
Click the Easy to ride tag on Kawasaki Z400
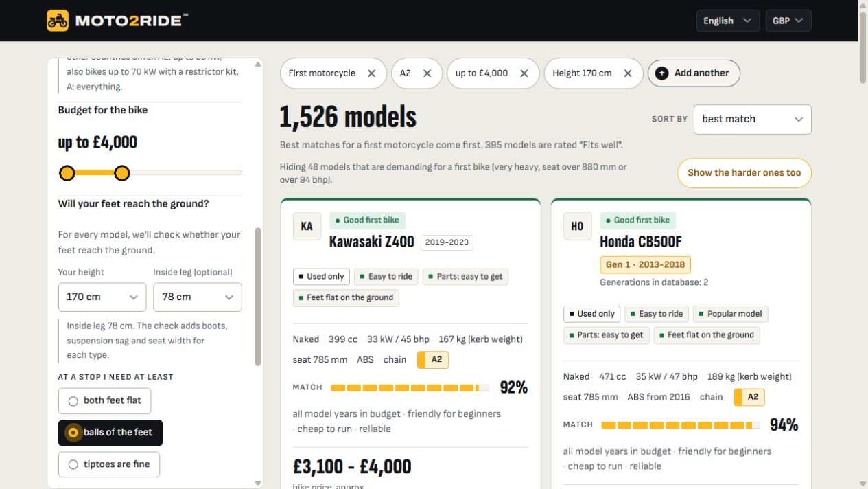(386, 277)
